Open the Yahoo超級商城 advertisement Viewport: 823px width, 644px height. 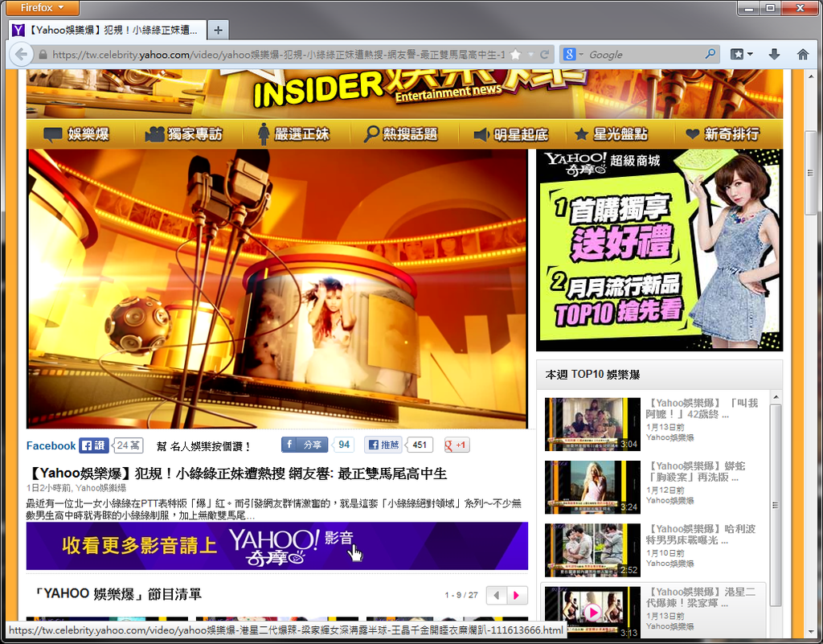point(659,250)
